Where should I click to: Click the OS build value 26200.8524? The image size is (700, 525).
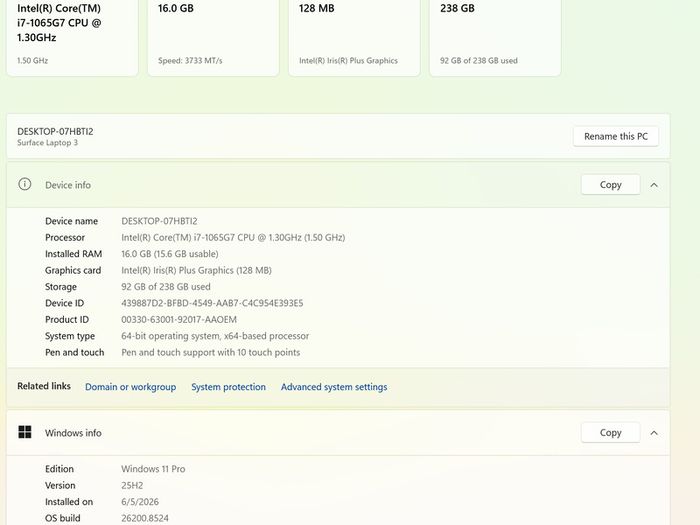(145, 518)
